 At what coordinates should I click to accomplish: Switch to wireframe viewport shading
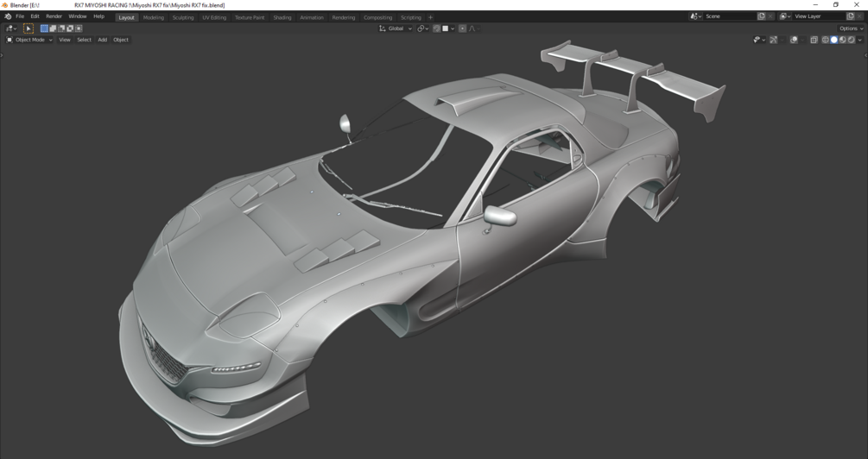[826, 40]
